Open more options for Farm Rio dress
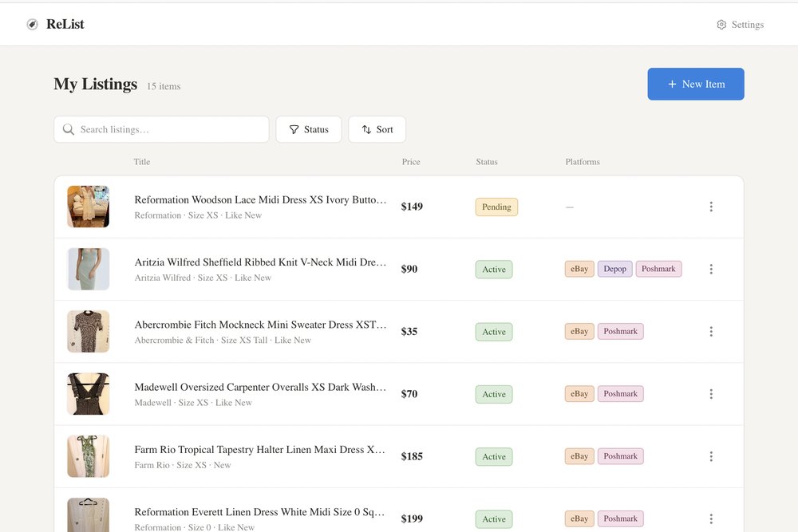 tap(711, 457)
